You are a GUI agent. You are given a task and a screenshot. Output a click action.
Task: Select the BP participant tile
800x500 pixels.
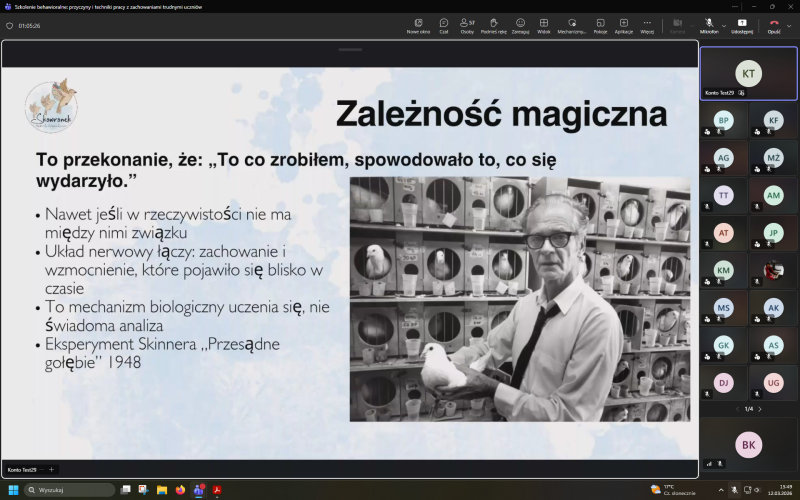point(723,122)
